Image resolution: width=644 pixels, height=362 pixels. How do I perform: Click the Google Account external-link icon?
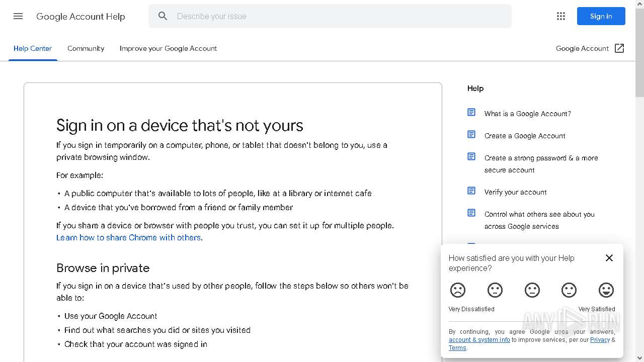tap(619, 48)
